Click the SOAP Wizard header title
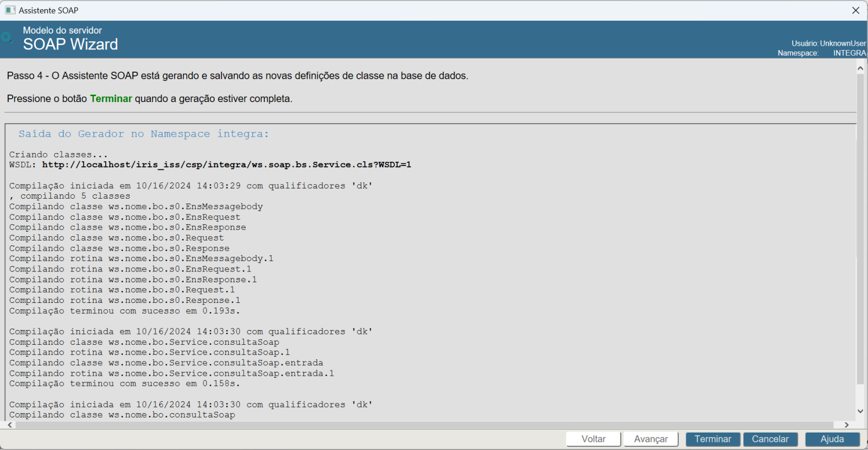This screenshot has height=450, width=868. [70, 45]
